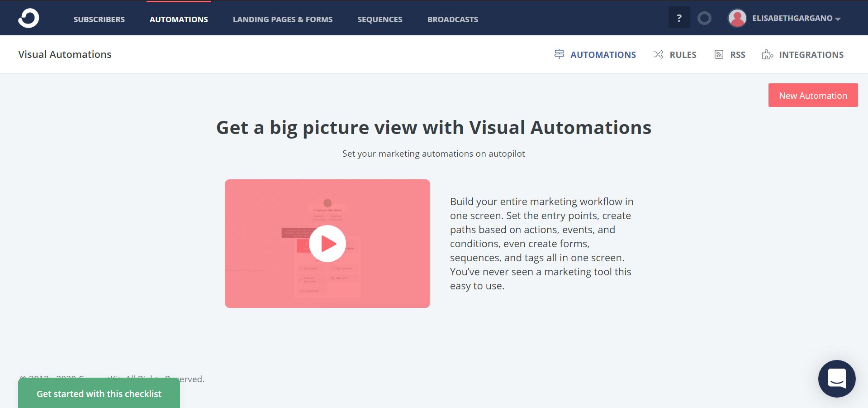Switch to the Sequences tab
The image size is (868, 408).
point(380,19)
